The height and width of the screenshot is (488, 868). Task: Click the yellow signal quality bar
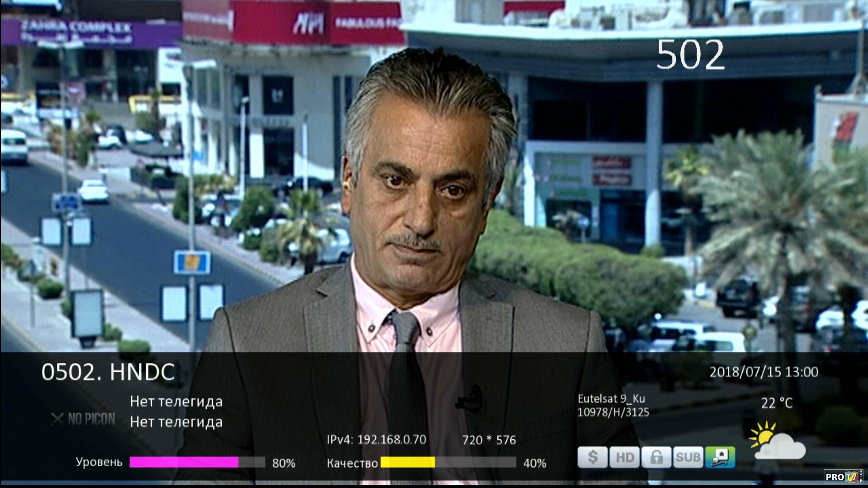pyautogui.click(x=407, y=462)
